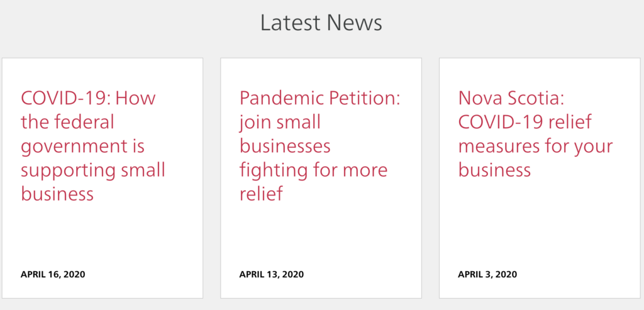Click the April 3, 2020 date label
Image resolution: width=644 pixels, height=310 pixels.
(487, 274)
